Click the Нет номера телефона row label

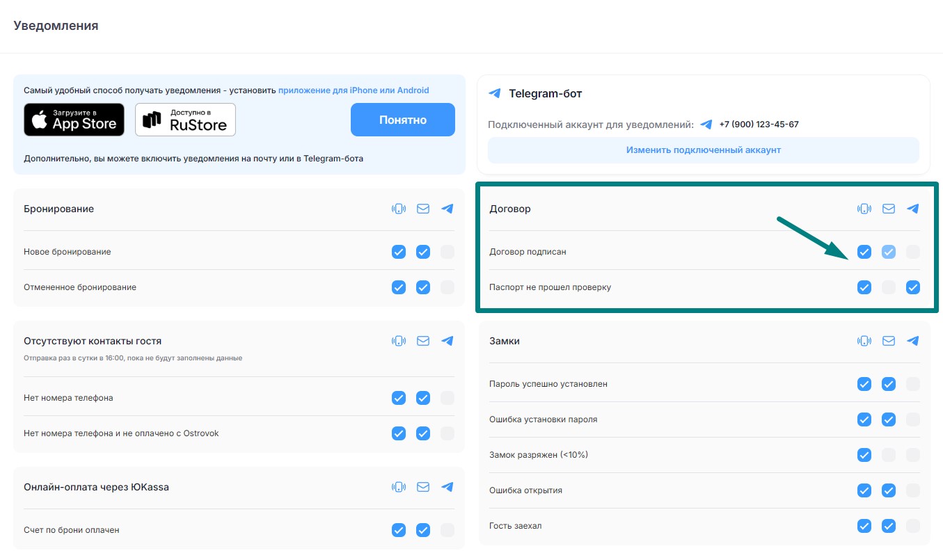(68, 398)
